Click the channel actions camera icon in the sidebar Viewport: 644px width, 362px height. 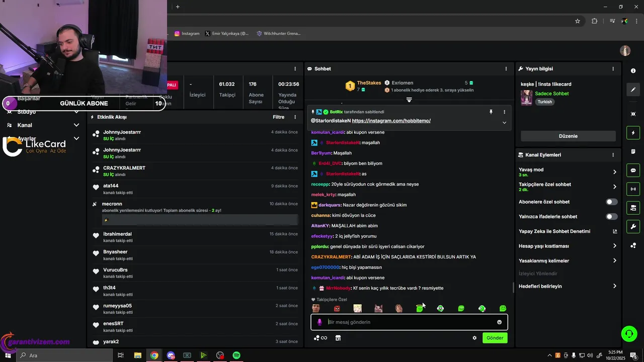tap(633, 208)
